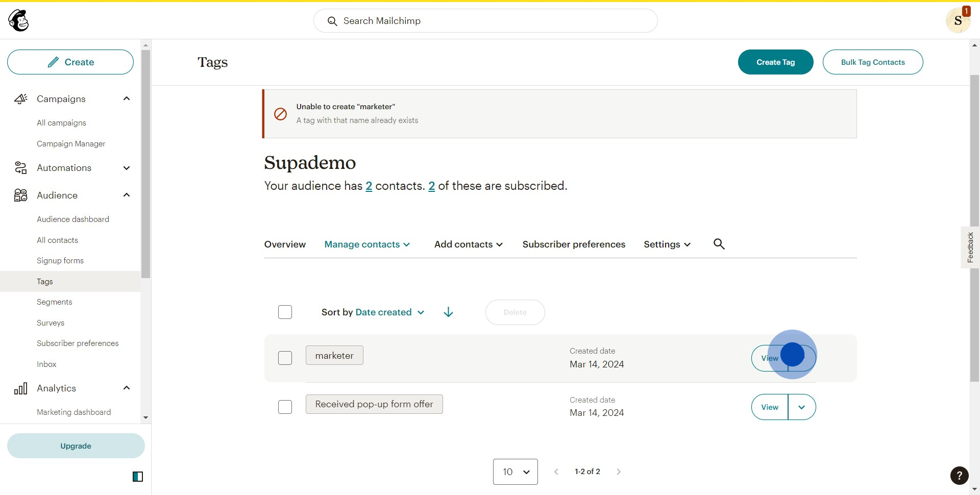Click the Create Tag button
Viewport: 980px width, 495px height.
pos(775,62)
